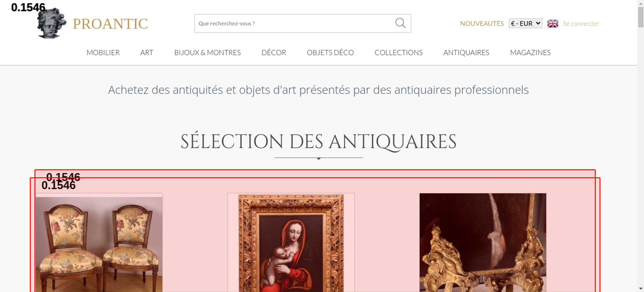The image size is (644, 292).
Task: Open the OBJETS DÉCO menu
Action: (x=330, y=52)
